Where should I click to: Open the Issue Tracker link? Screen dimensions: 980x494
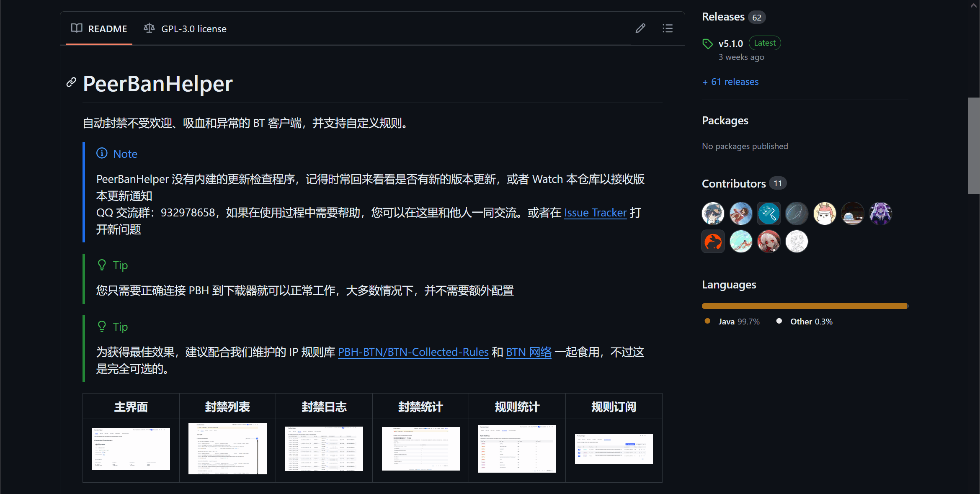click(595, 213)
